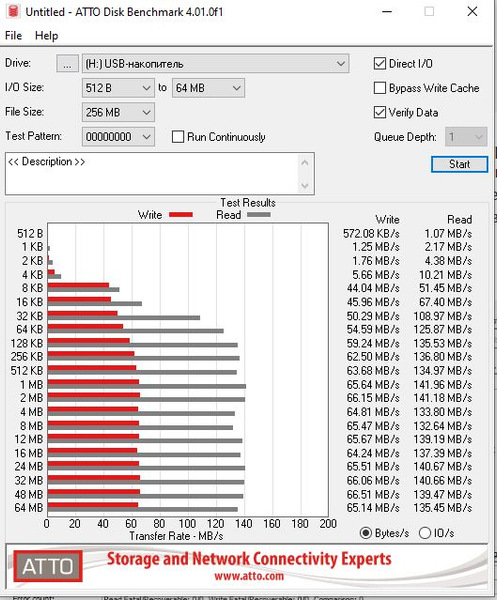Click the Read column header in results
Image resolution: width=497 pixels, height=600 pixels.
(460, 219)
